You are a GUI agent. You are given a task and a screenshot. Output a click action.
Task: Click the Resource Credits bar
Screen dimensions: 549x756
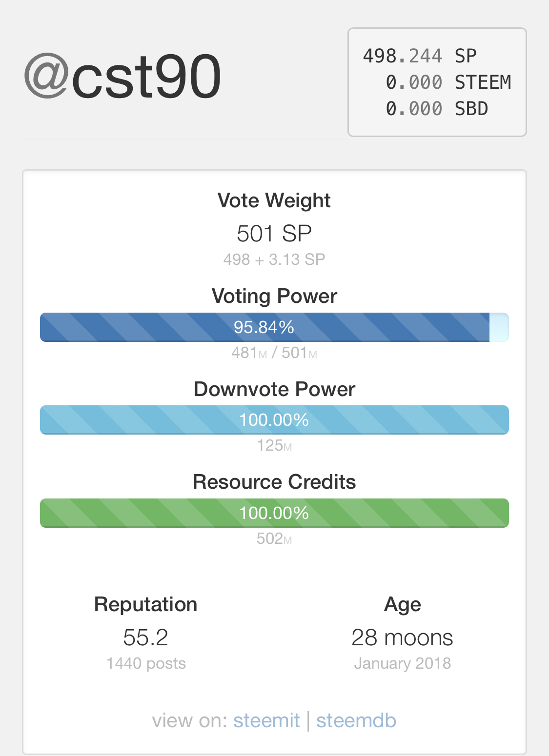274,513
